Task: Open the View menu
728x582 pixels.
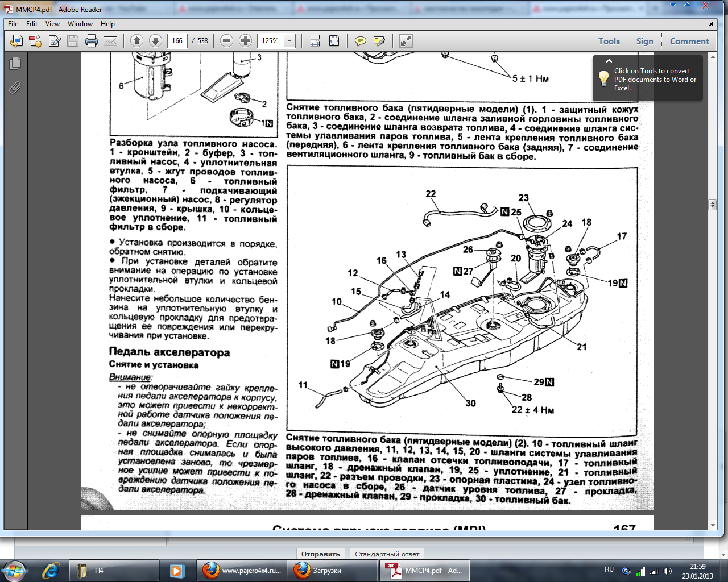Action: click(52, 24)
